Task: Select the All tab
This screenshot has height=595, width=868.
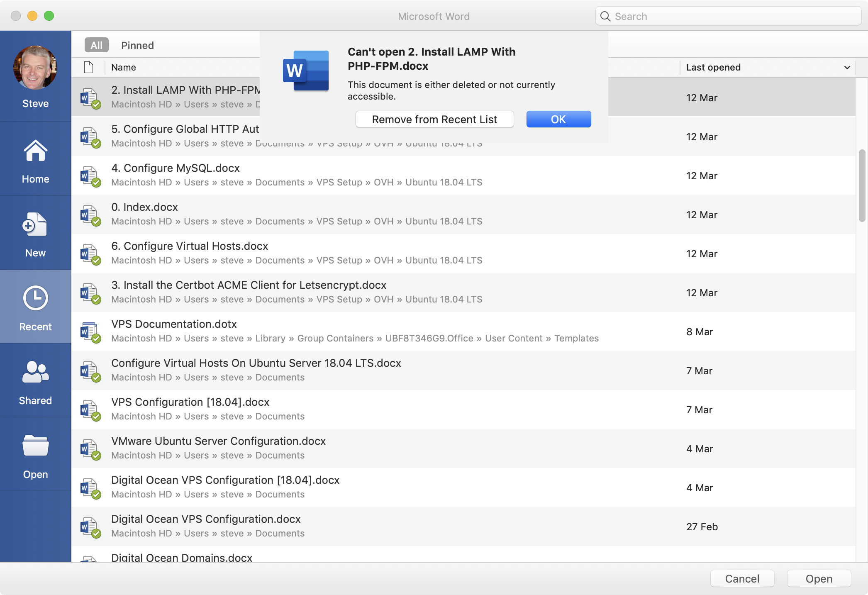Action: pyautogui.click(x=96, y=45)
